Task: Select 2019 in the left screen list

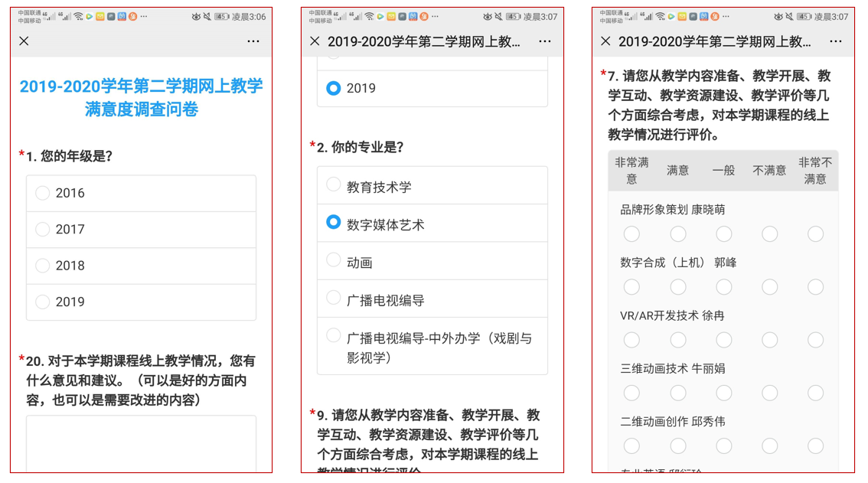Action: coord(43,302)
